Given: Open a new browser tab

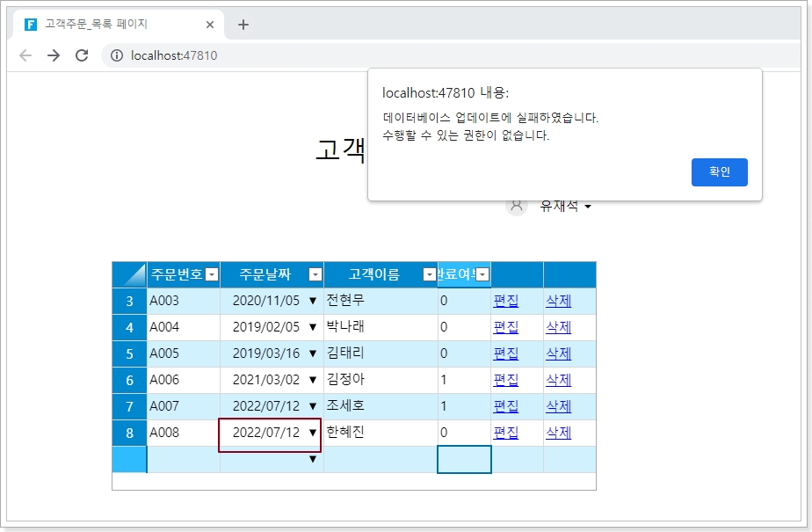Looking at the screenshot, I should pyautogui.click(x=243, y=25).
